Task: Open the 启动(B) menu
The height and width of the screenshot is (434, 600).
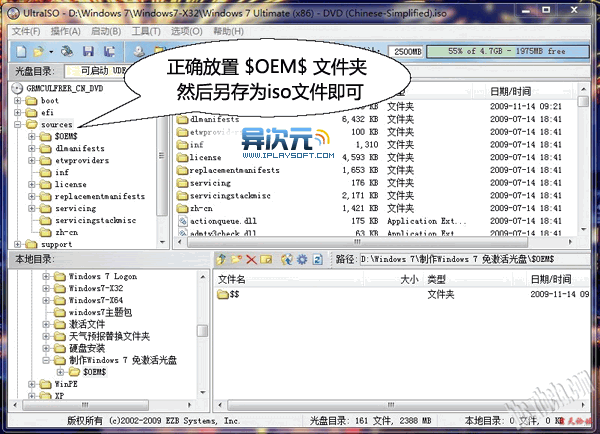Action: 106,31
